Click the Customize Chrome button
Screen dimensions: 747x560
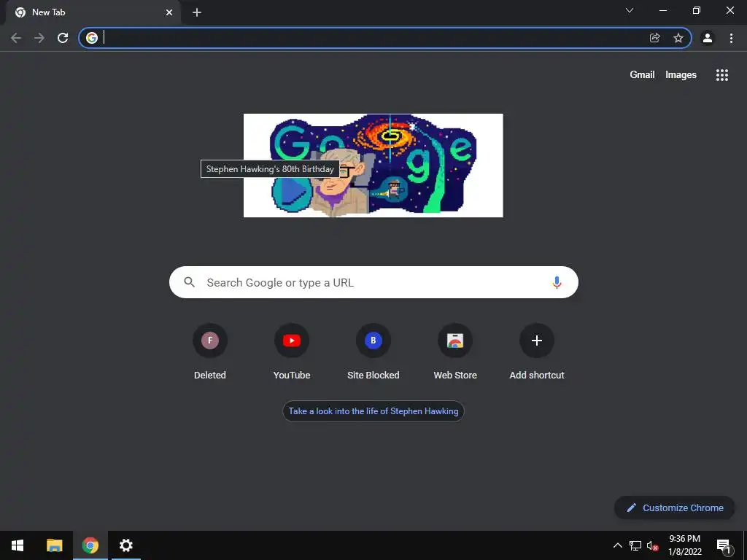pyautogui.click(x=675, y=507)
